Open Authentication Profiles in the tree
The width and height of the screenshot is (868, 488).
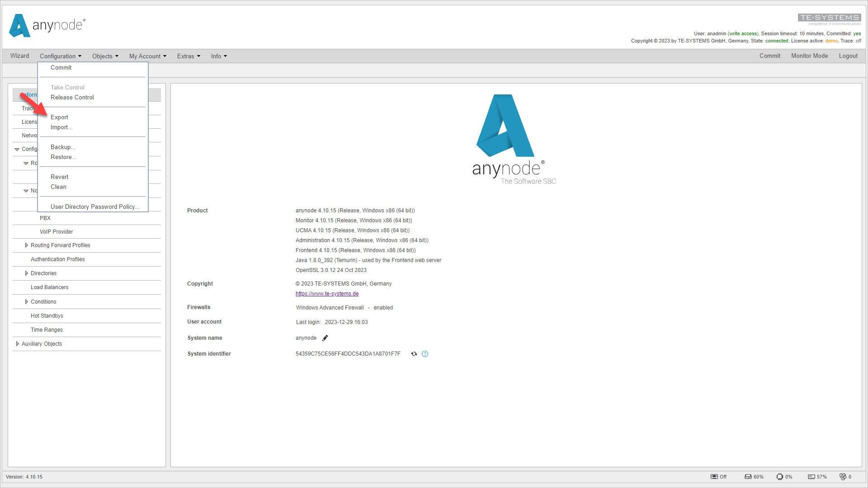(58, 259)
